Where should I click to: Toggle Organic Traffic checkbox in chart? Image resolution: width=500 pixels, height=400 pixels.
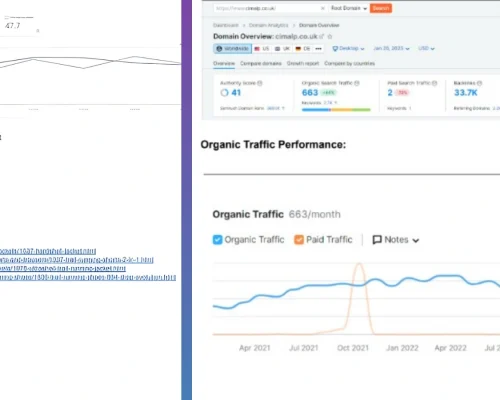coord(217,240)
